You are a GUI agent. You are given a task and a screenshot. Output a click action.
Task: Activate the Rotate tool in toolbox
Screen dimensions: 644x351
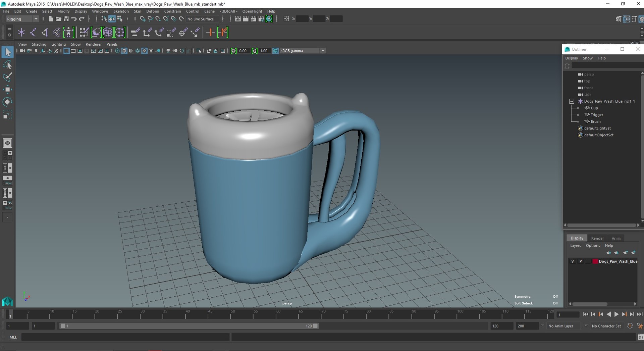point(7,102)
